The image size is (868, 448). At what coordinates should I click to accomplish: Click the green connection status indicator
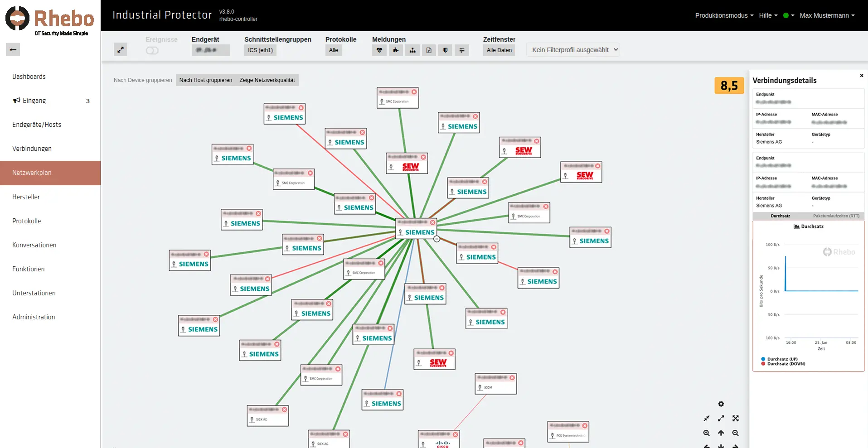coord(786,15)
